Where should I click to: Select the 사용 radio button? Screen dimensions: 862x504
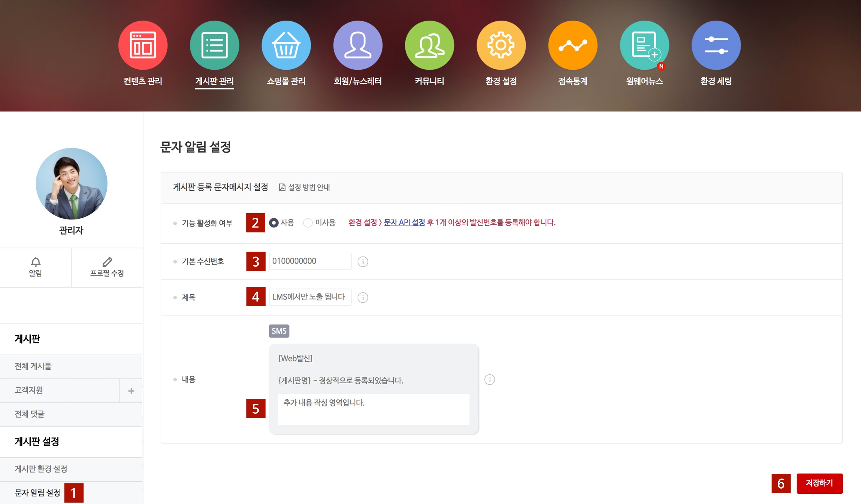click(274, 223)
